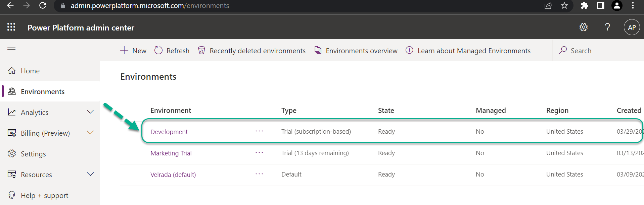Image resolution: width=644 pixels, height=205 pixels.
Task: Open the AP account avatar
Action: click(632, 27)
